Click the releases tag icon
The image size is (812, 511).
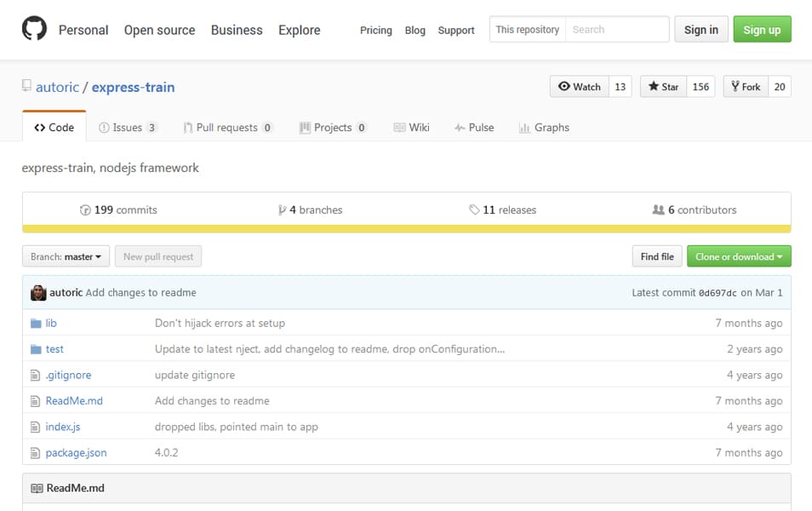pos(474,210)
